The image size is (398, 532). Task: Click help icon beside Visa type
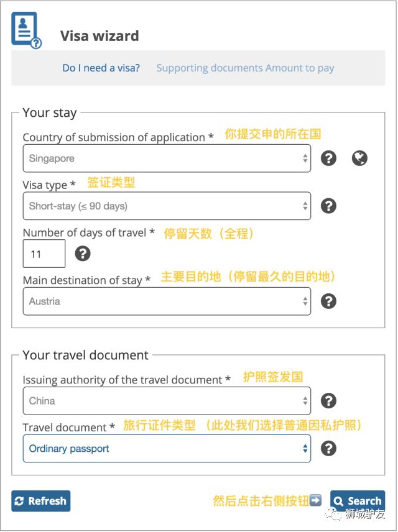(328, 206)
